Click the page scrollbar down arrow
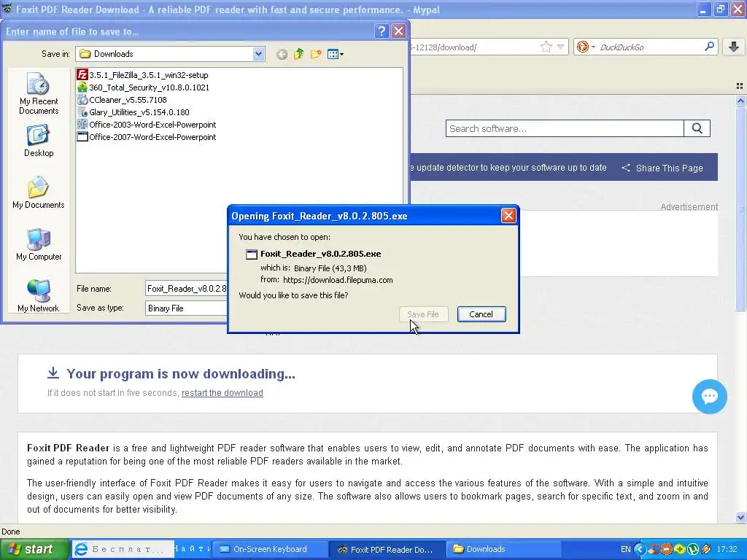The width and height of the screenshot is (747, 560). (x=740, y=517)
